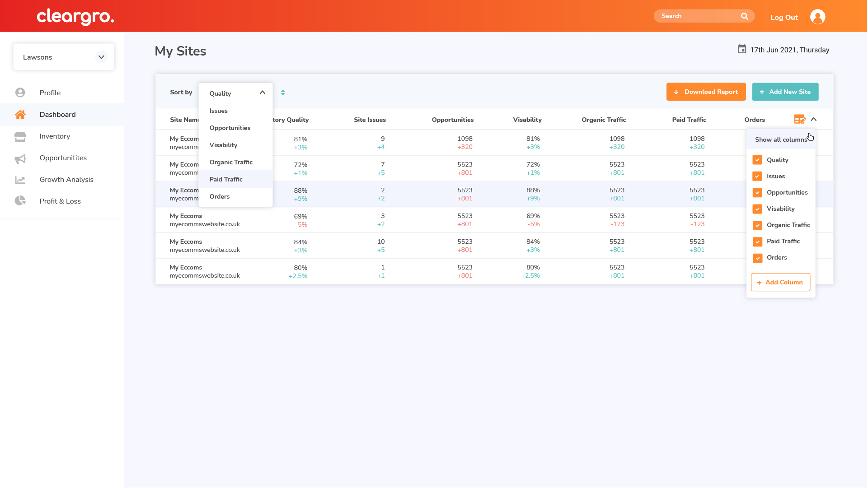Toggle the sort direction arrows
The image size is (868, 488).
283,93
